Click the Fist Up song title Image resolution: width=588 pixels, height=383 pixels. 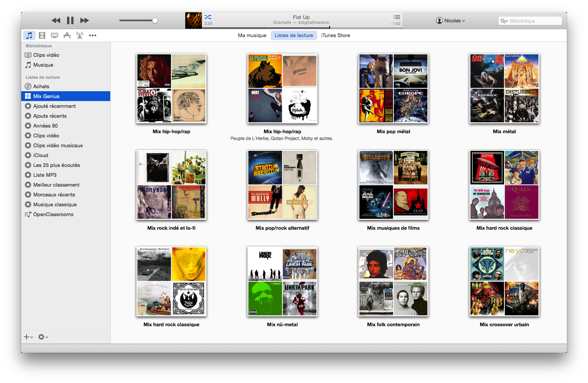(x=301, y=17)
